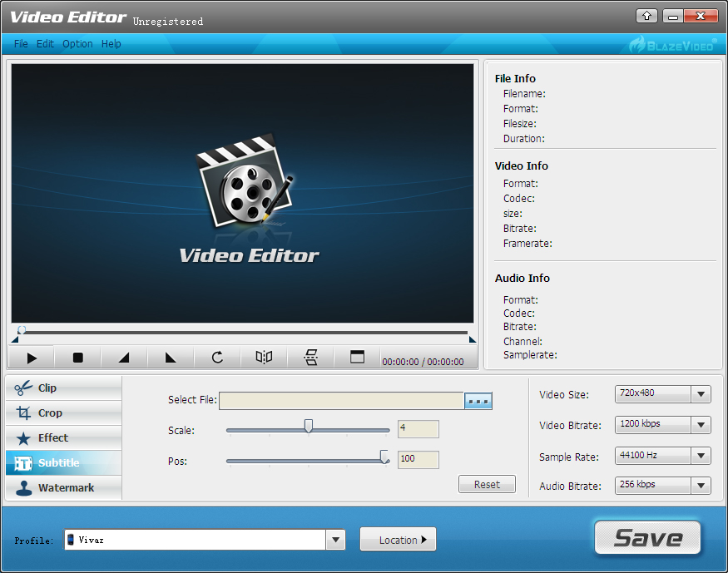Expand the Video Size dropdown

[x=701, y=394]
